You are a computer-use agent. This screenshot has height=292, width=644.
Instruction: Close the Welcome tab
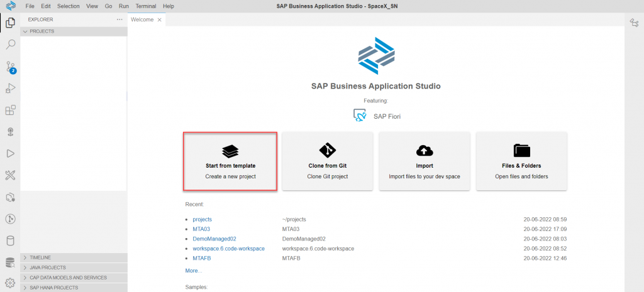tap(159, 19)
